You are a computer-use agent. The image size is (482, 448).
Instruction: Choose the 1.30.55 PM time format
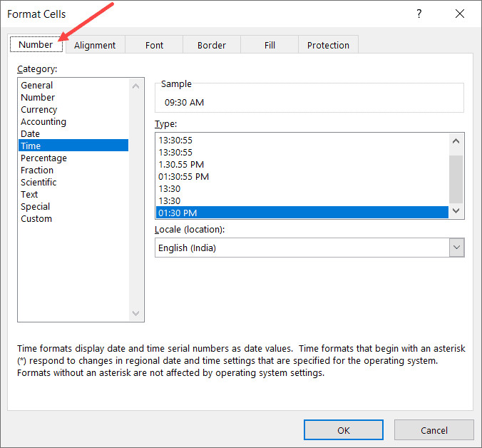pyautogui.click(x=181, y=164)
